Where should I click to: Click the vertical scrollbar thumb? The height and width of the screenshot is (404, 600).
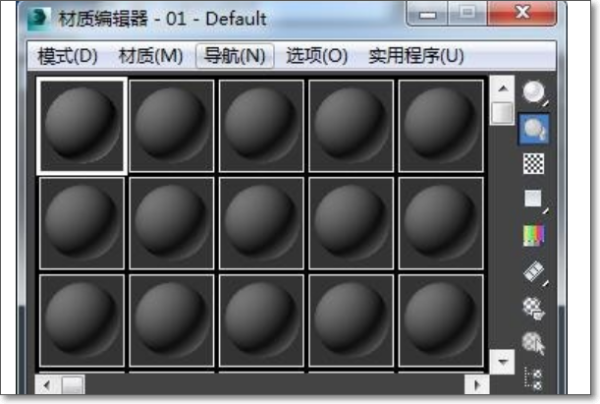click(x=502, y=113)
